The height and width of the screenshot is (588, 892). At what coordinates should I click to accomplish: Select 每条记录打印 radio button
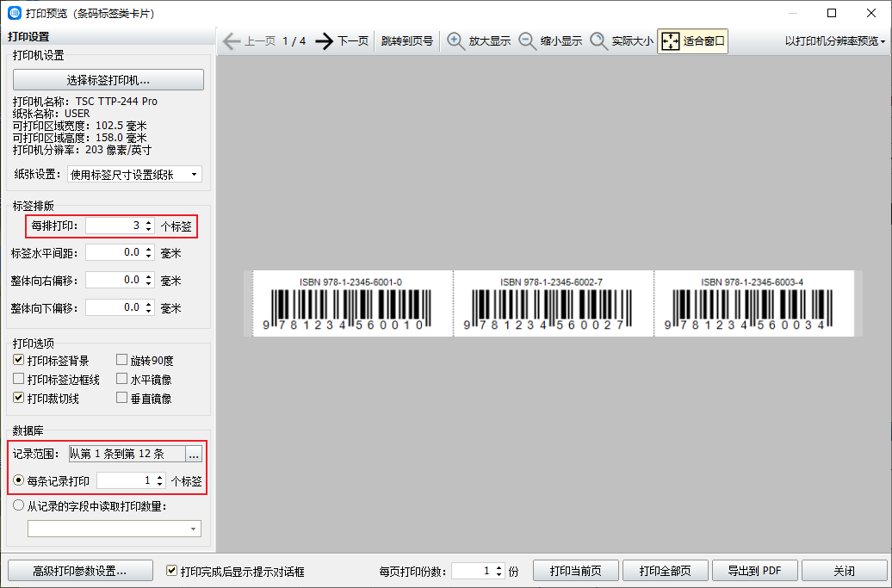(19, 480)
